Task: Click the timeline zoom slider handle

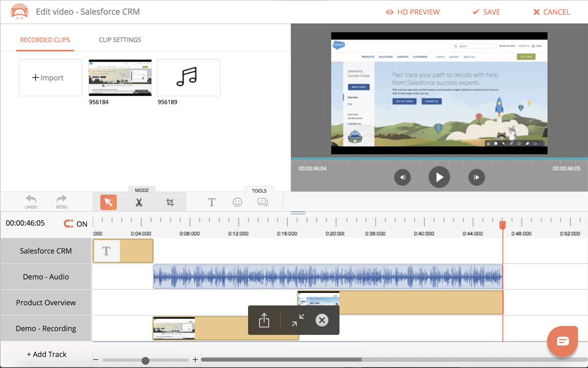Action: [x=145, y=361]
